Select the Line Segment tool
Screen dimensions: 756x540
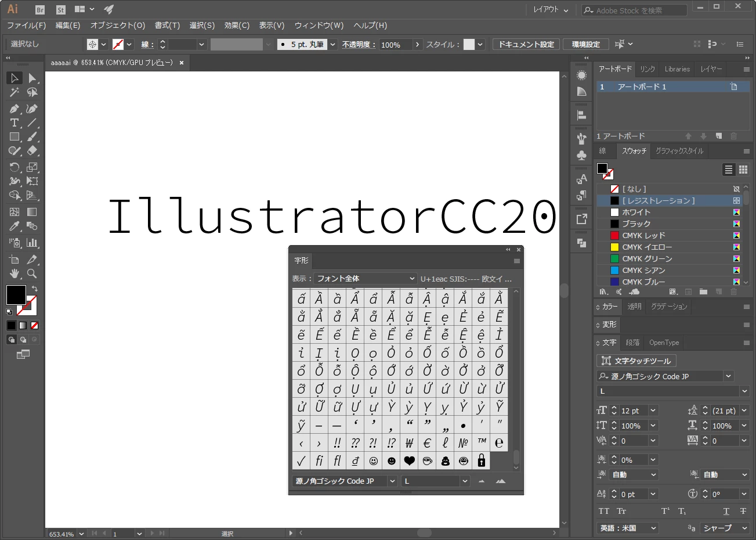pos(32,123)
